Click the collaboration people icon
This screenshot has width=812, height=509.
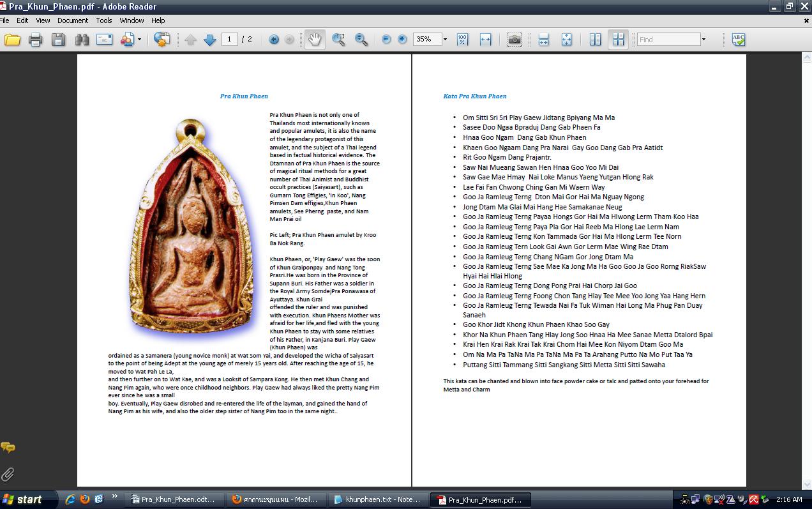click(x=126, y=40)
